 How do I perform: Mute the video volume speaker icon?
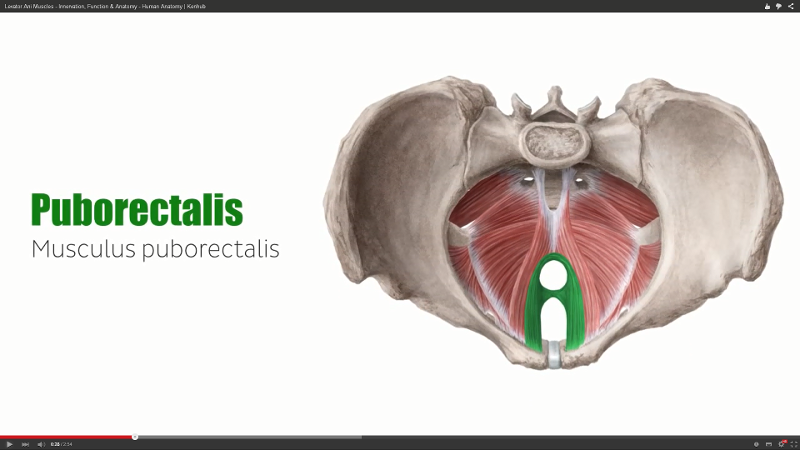(x=40, y=444)
